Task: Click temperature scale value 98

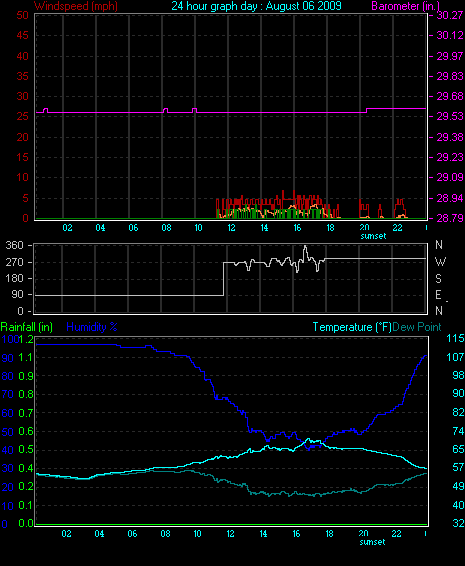Action: click(458, 375)
